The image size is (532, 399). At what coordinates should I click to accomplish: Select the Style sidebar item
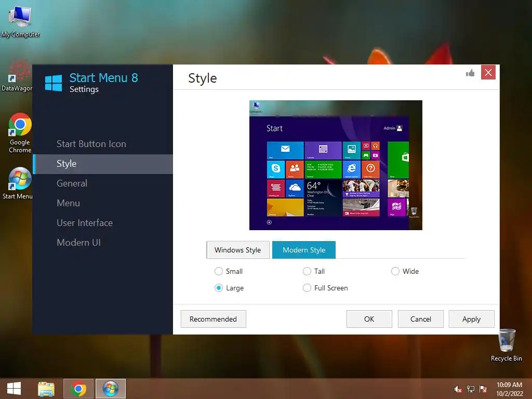(103, 164)
